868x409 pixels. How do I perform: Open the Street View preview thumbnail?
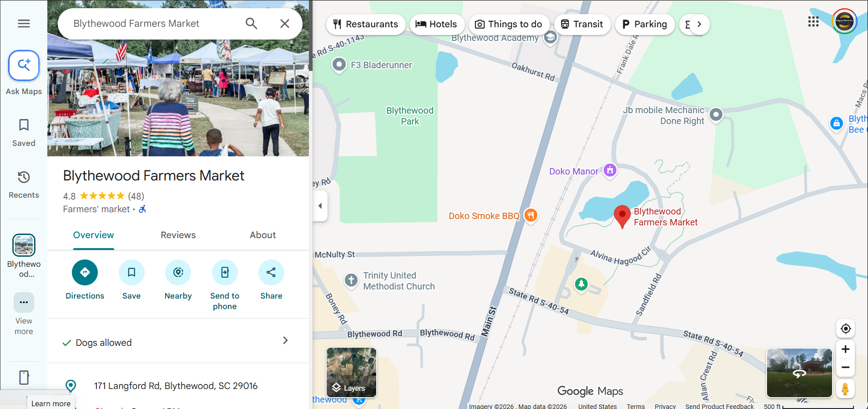coord(799,373)
